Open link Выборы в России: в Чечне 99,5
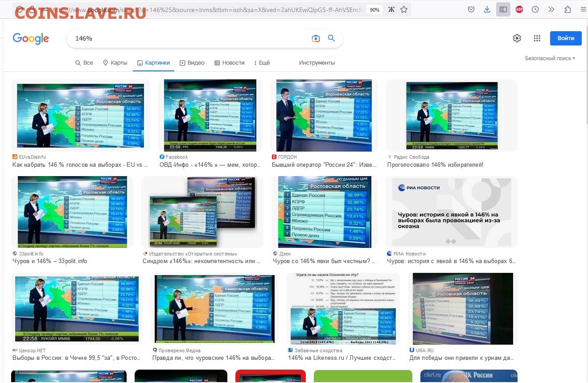 pyautogui.click(x=77, y=358)
